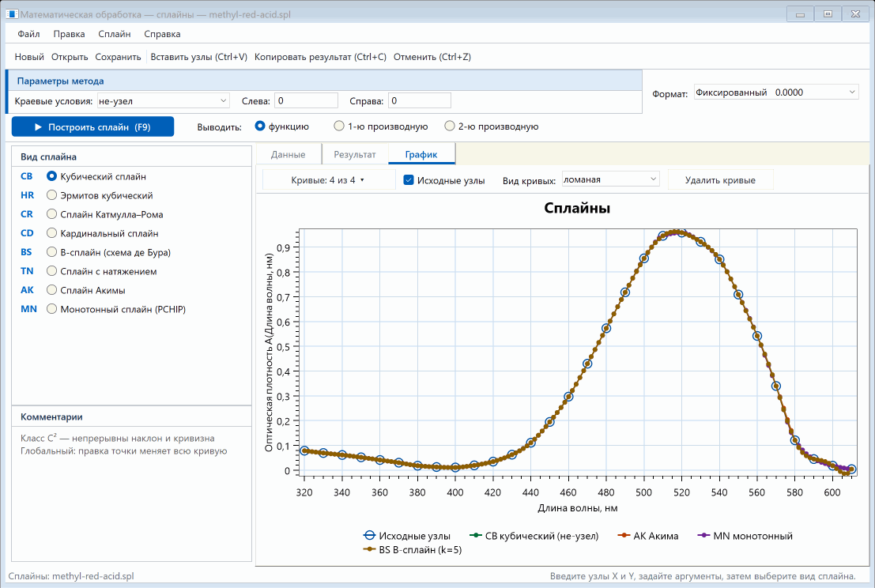Screen dimensions: 875x588
Task: Click Новый in the toolbar
Action: point(29,57)
